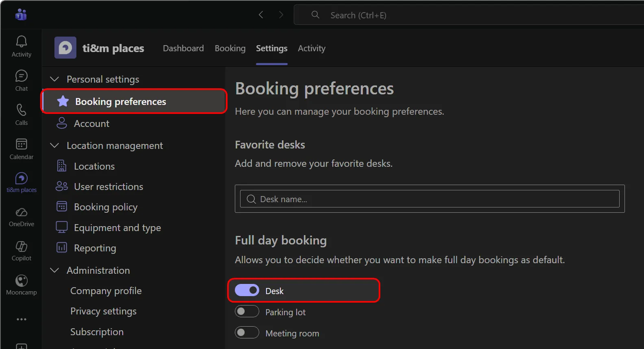Click the User restrictions people icon
The height and width of the screenshot is (349, 644).
[62, 186]
